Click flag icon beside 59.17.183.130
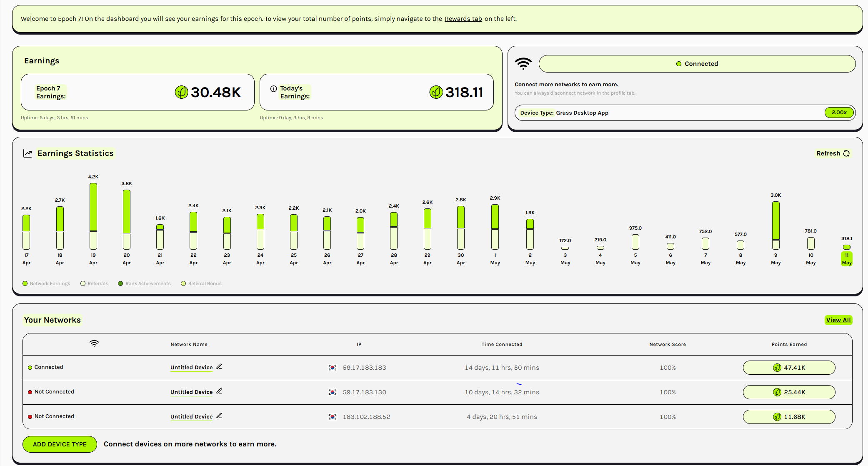The height and width of the screenshot is (466, 868). click(333, 392)
